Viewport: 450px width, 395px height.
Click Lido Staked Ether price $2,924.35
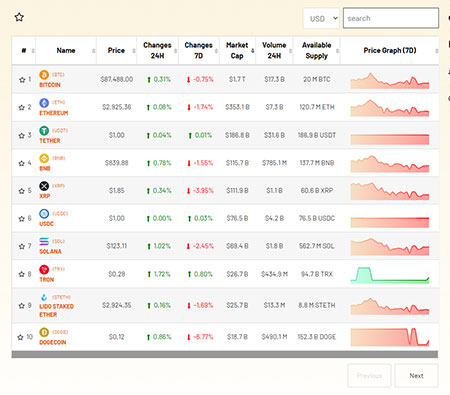(117, 305)
